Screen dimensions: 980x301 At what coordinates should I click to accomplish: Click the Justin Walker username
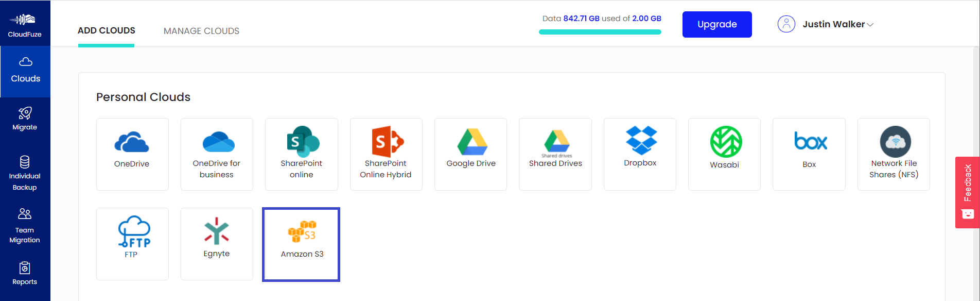click(833, 24)
